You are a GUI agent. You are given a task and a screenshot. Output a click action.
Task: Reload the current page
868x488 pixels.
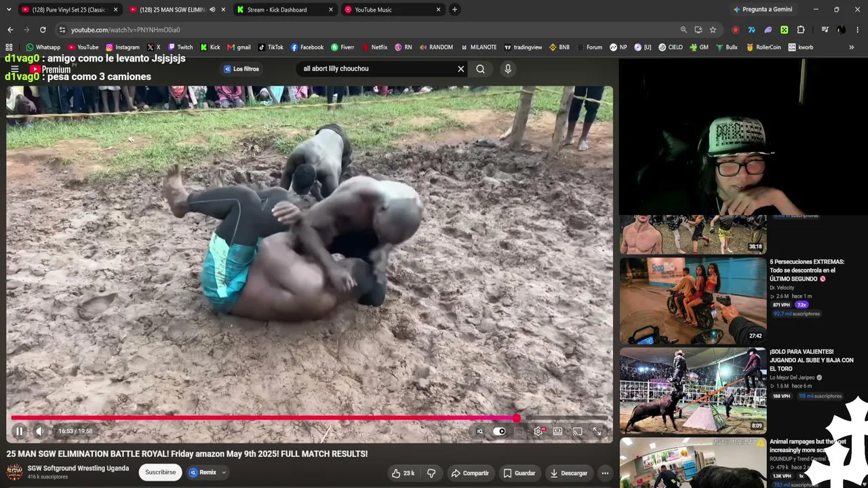click(x=43, y=30)
